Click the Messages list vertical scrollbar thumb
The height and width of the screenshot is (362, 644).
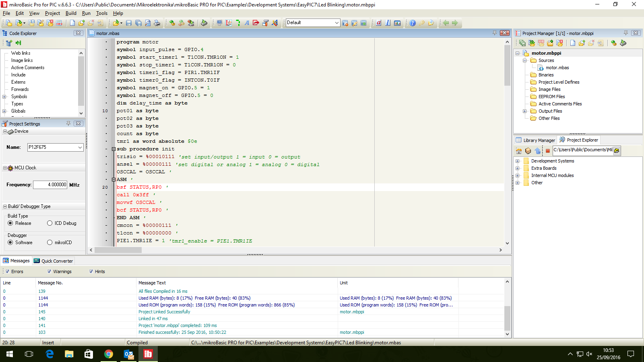[x=507, y=318]
